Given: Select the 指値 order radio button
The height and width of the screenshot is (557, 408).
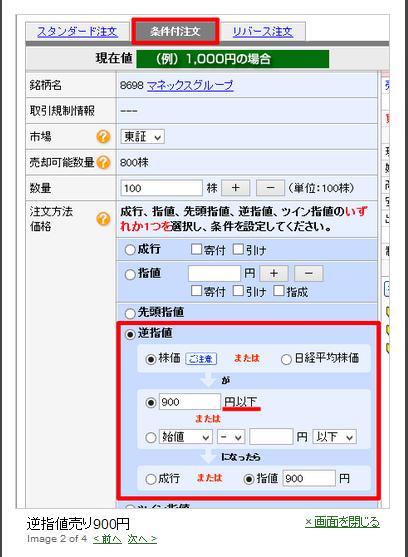Looking at the screenshot, I should 130,274.
